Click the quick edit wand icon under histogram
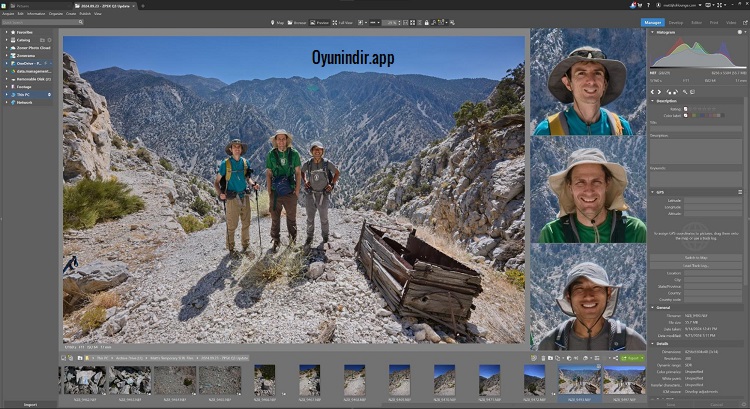The width and height of the screenshot is (750, 409). coord(685,92)
